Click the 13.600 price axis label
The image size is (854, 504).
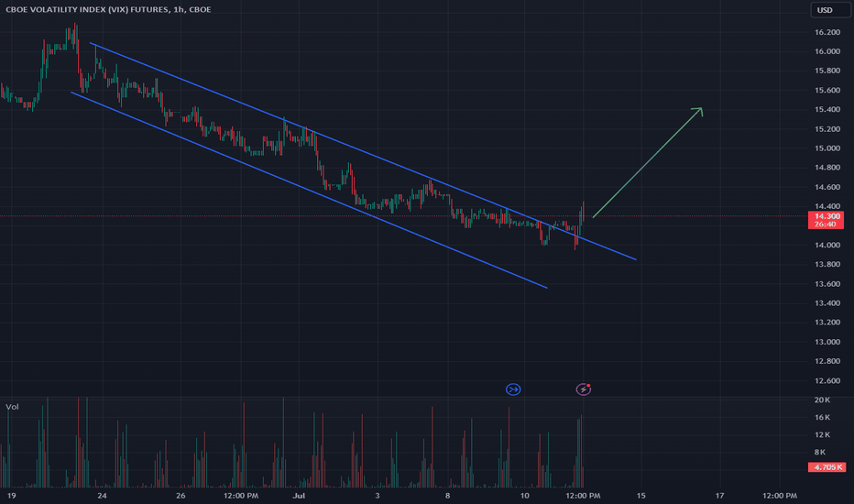(x=827, y=284)
